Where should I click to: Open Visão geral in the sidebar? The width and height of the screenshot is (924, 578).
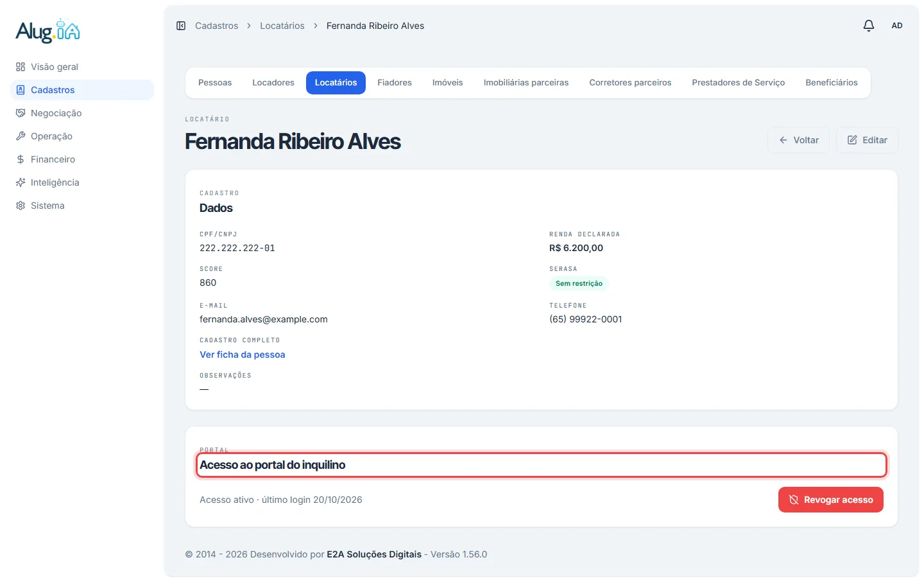pos(82,67)
